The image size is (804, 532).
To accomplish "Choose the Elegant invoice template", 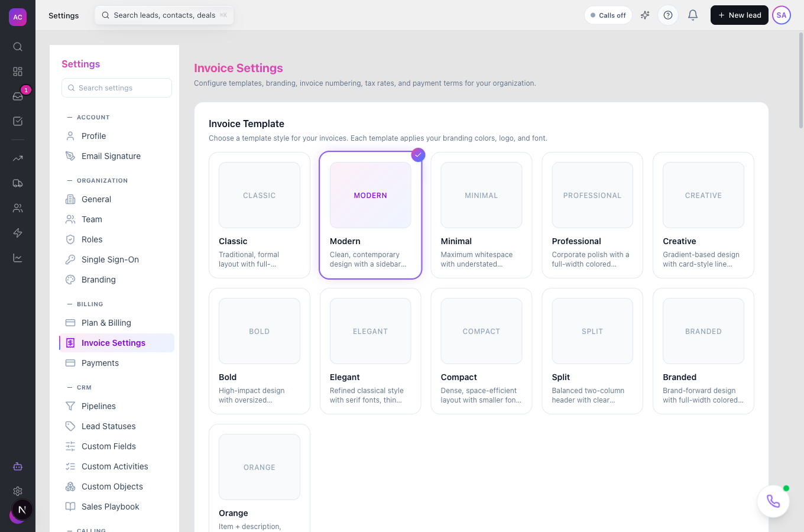I will [x=371, y=351].
